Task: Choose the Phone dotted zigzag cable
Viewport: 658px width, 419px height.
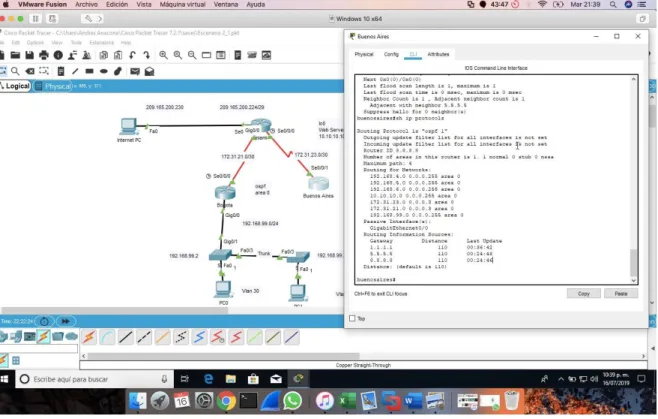Action: pos(181,337)
